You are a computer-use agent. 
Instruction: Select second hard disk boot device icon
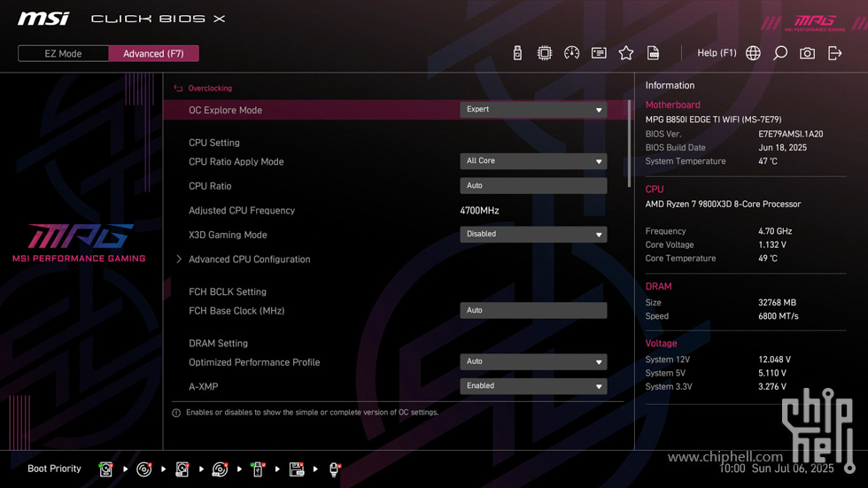click(x=182, y=469)
